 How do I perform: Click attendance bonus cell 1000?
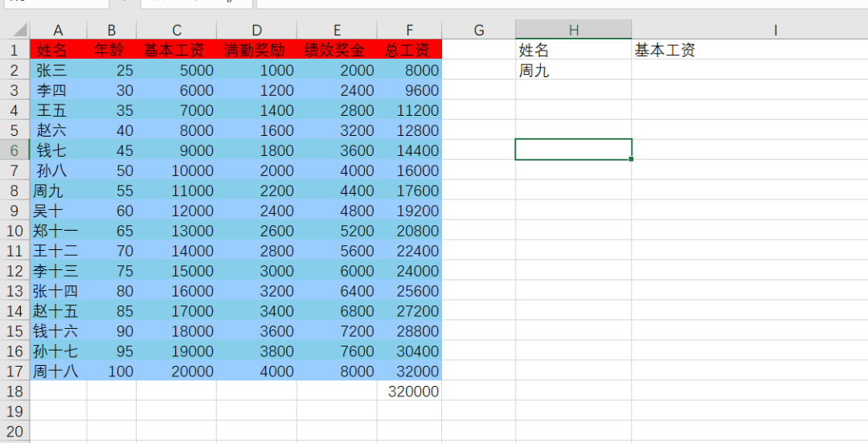pyautogui.click(x=257, y=70)
